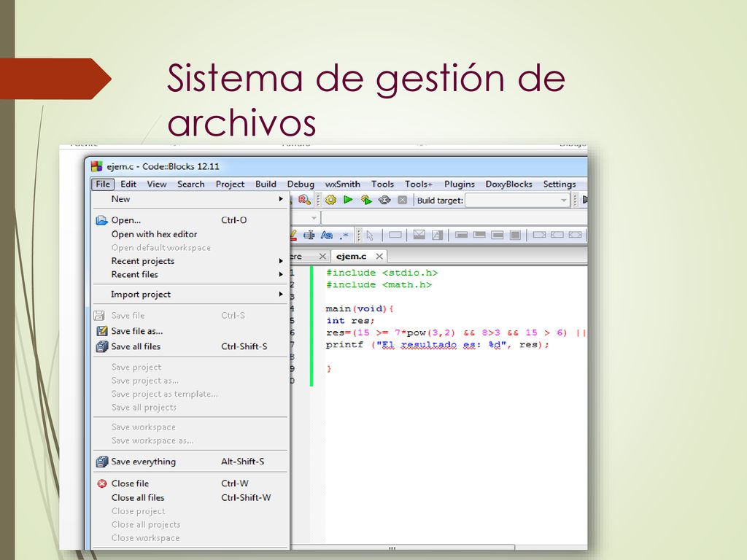Viewport: 747px width, 560px height.
Task: Open the Settings menu
Action: (560, 184)
